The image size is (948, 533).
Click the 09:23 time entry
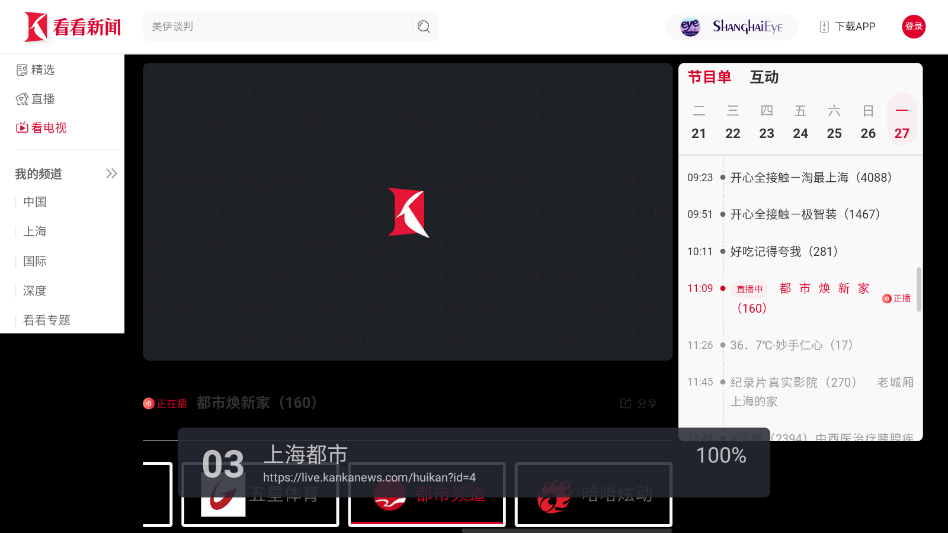click(x=700, y=178)
